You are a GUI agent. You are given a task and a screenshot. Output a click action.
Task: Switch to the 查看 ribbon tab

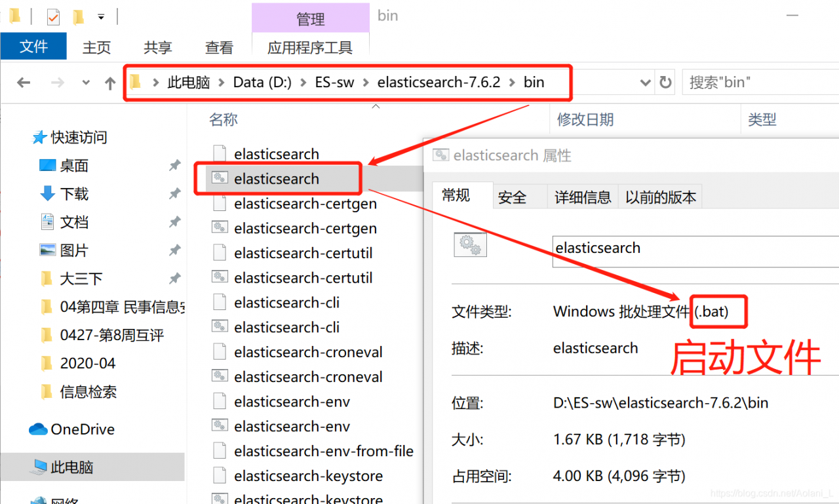pyautogui.click(x=219, y=47)
